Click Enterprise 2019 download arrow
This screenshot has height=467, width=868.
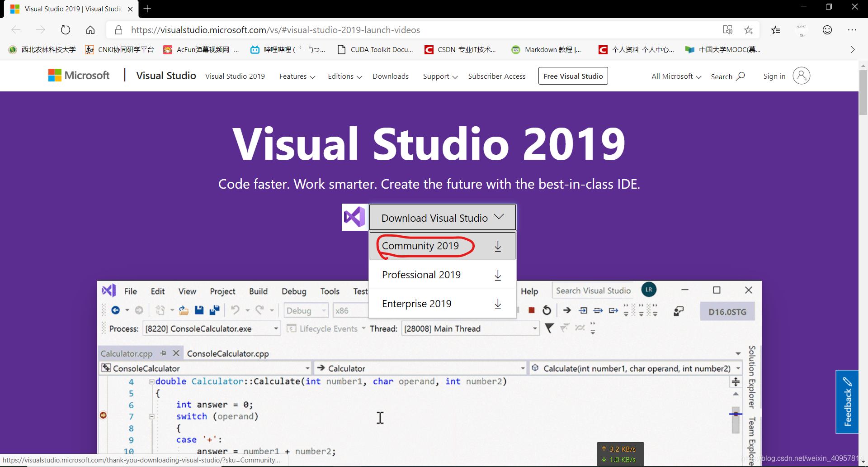[498, 304]
